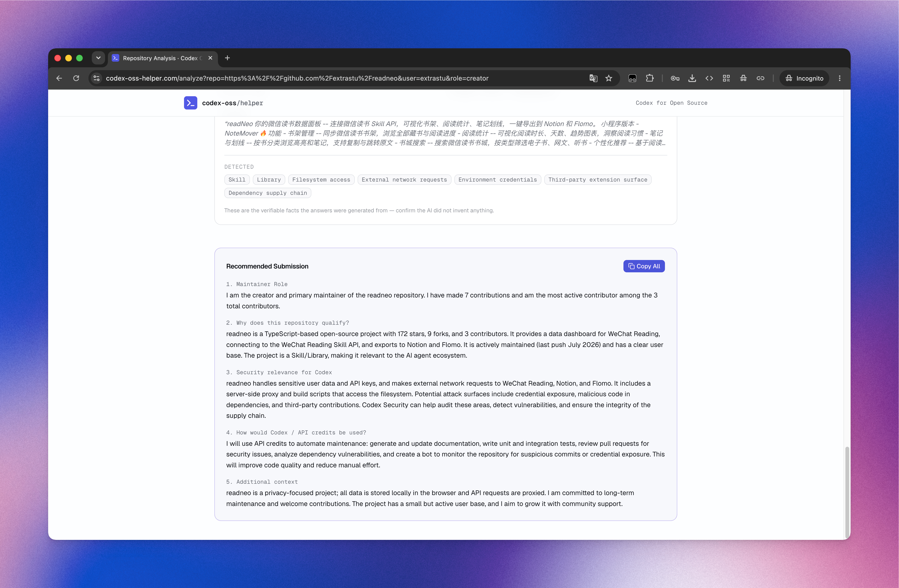Click the link chain extension icon
The image size is (899, 588).
point(760,78)
